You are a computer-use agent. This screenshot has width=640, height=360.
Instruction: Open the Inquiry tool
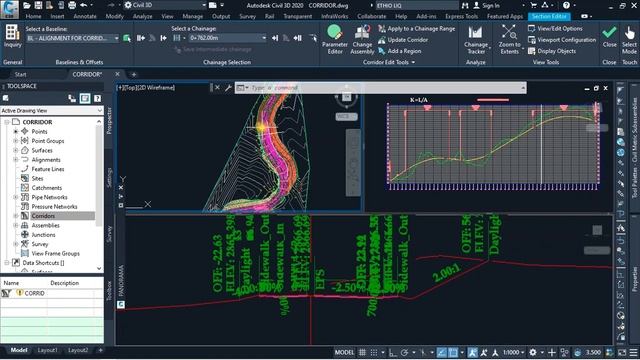12,37
